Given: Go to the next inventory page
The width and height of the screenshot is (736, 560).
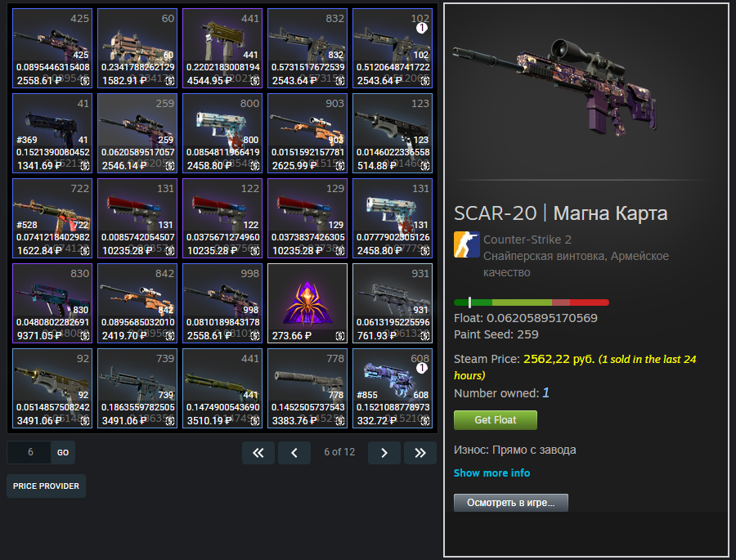Looking at the screenshot, I should pyautogui.click(x=384, y=453).
